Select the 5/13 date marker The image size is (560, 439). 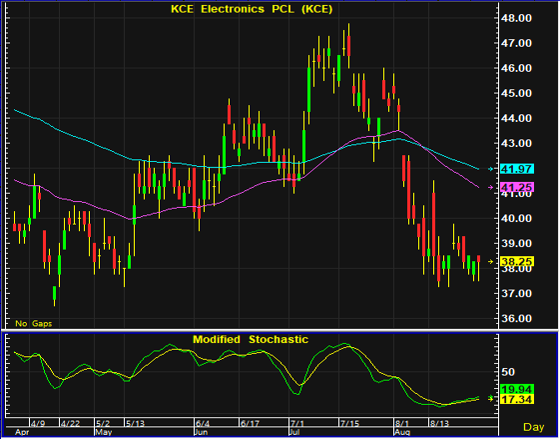coord(135,424)
